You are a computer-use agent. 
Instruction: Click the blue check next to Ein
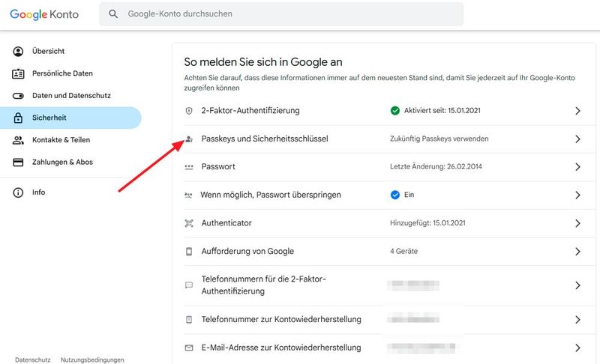point(395,195)
